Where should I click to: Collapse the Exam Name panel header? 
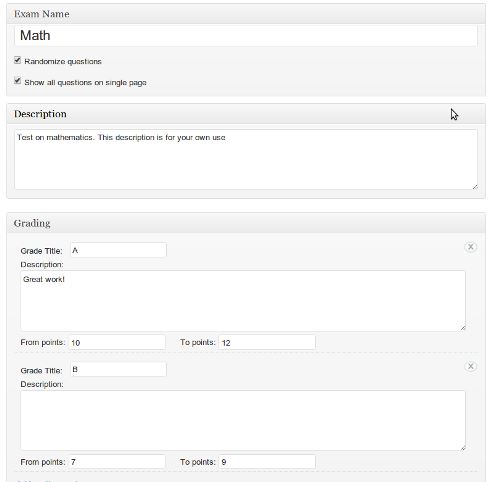246,14
